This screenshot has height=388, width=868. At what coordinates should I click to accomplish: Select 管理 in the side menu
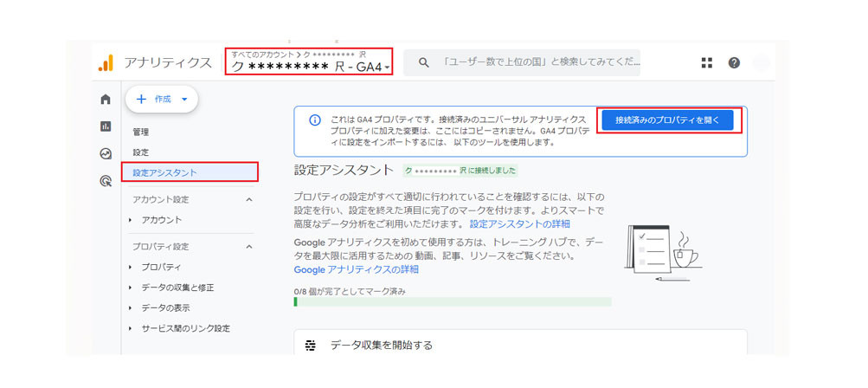click(140, 133)
